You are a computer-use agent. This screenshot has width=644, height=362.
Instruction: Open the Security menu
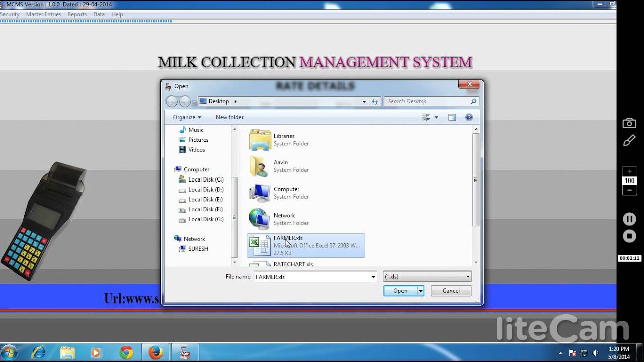9,14
